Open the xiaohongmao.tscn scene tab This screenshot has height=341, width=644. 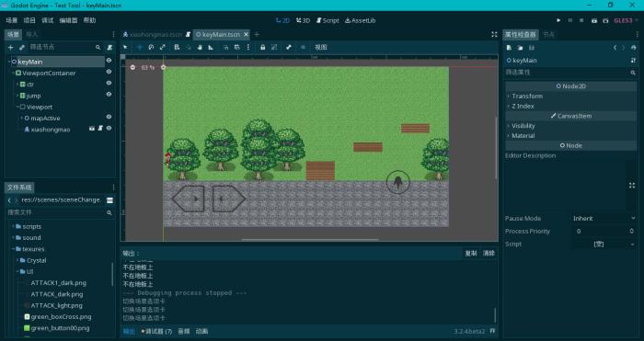click(154, 35)
